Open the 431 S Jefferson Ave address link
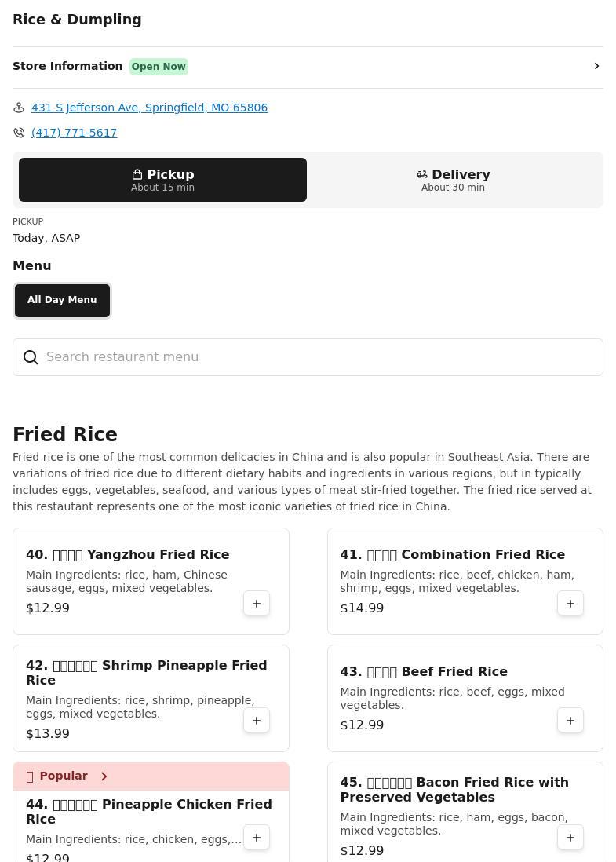Screen dimensions: 616x862 [x=149, y=108]
